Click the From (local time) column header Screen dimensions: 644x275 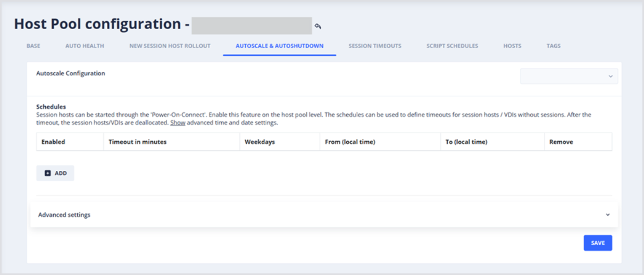coord(350,142)
